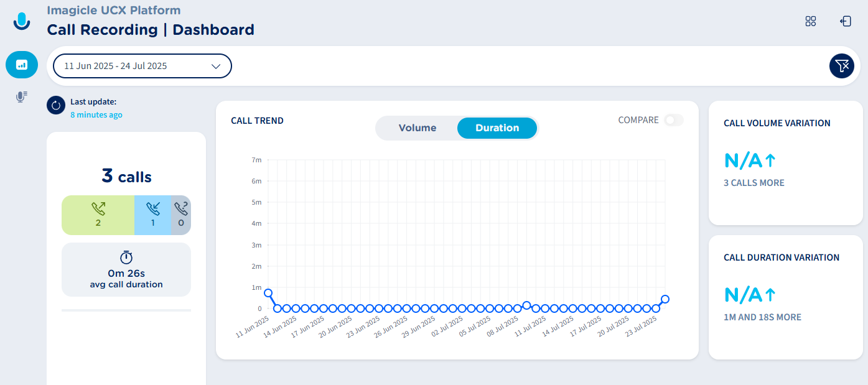Open the apps grid menu icon
The width and height of the screenshot is (868, 385).
click(810, 22)
